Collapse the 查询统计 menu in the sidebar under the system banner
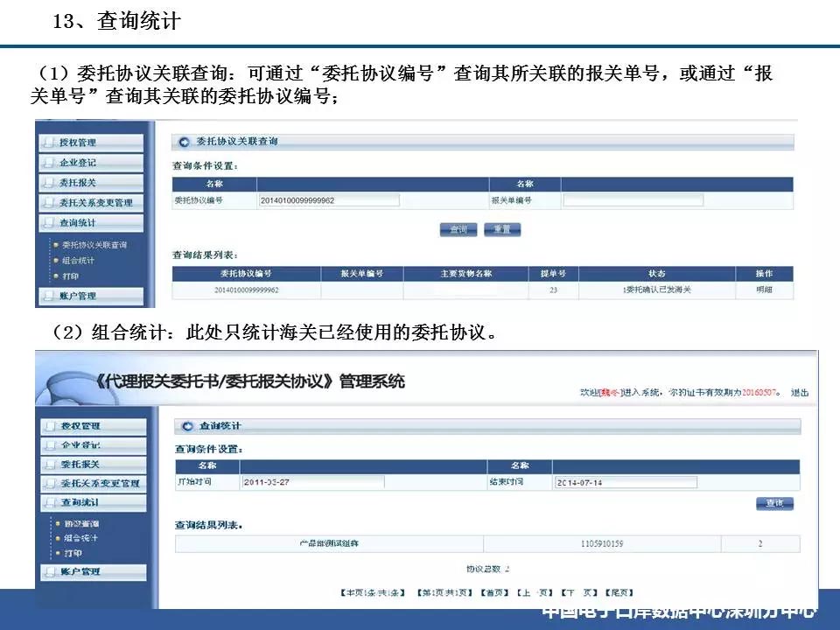The width and height of the screenshot is (840, 630). point(94,502)
